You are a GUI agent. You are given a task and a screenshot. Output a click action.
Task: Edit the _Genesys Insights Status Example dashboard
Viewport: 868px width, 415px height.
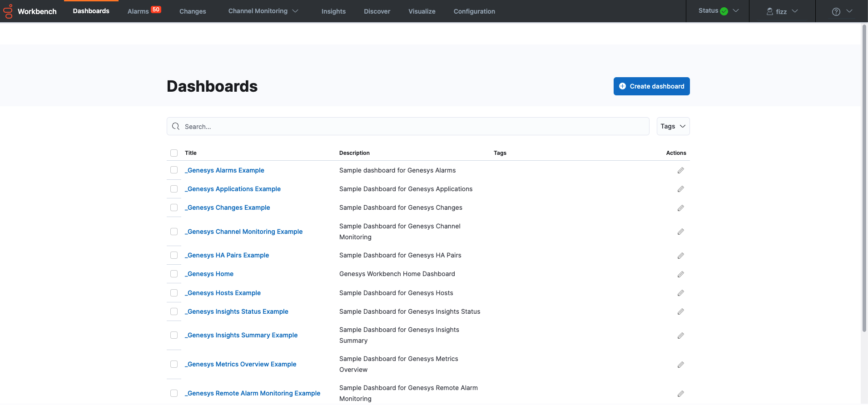coord(680,311)
